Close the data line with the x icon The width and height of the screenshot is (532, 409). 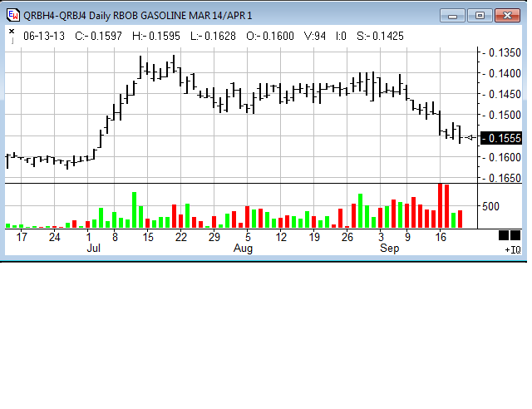pos(12,32)
